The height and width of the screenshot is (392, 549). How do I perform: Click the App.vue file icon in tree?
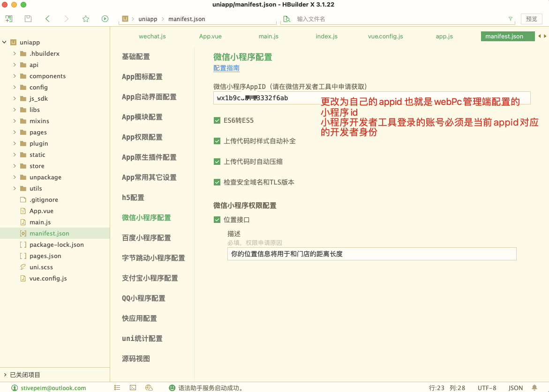coord(23,211)
